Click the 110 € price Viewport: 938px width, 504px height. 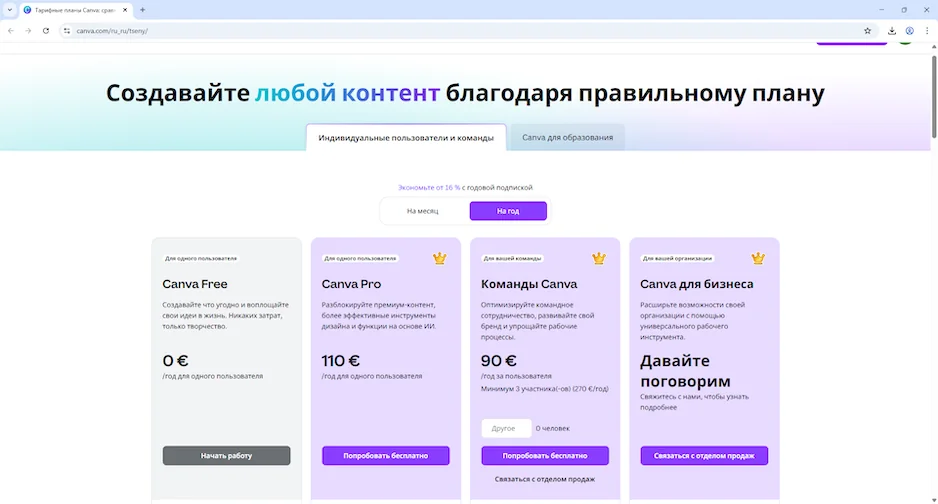340,361
